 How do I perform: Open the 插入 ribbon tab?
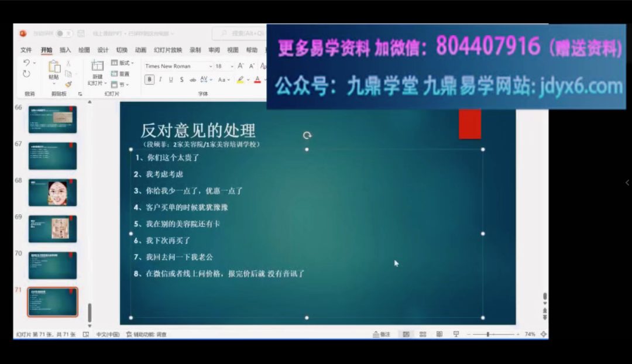(x=66, y=50)
